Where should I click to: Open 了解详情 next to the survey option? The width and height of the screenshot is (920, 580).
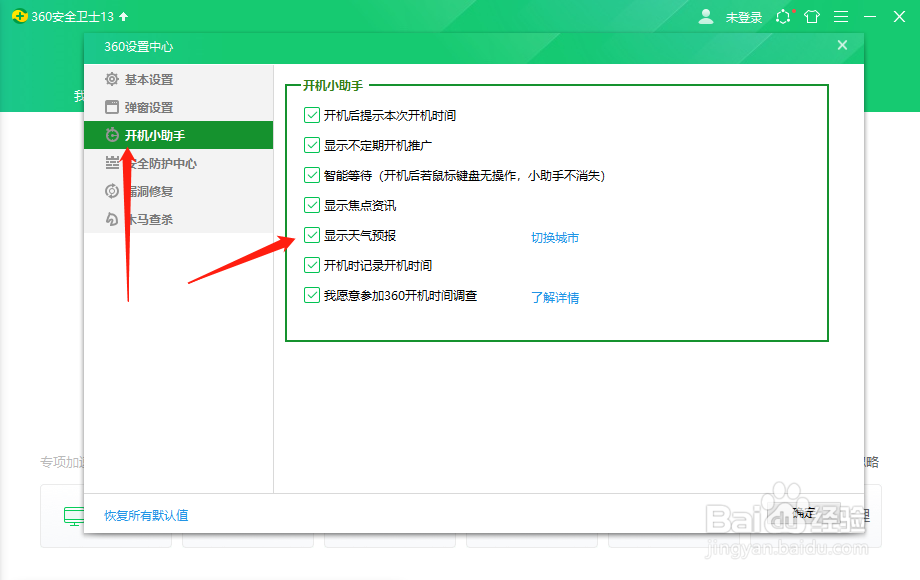click(558, 297)
